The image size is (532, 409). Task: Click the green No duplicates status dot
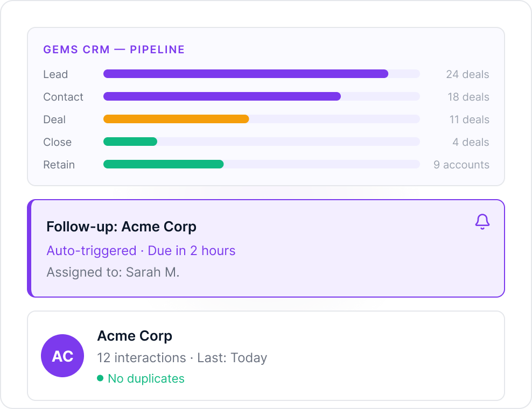point(100,378)
